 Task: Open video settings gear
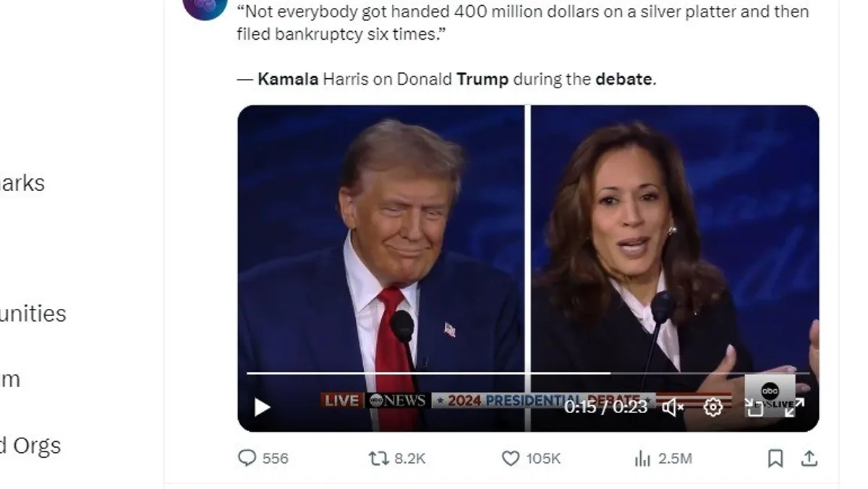(713, 407)
